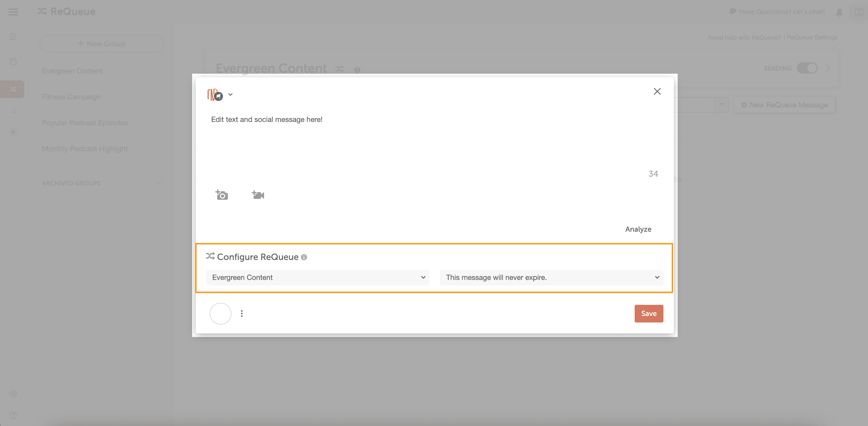Viewport: 868px width, 426px height.
Task: Click the Analyze link
Action: click(x=638, y=229)
